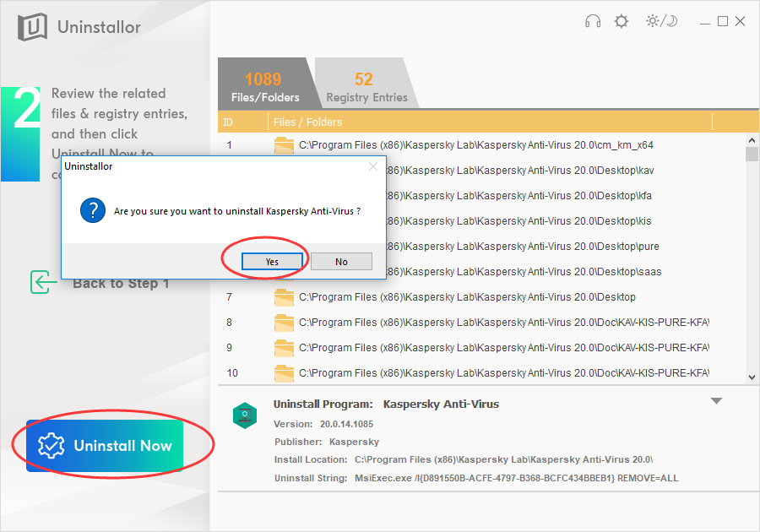
Task: Select row ending with Desktop\pure
Action: 522,246
